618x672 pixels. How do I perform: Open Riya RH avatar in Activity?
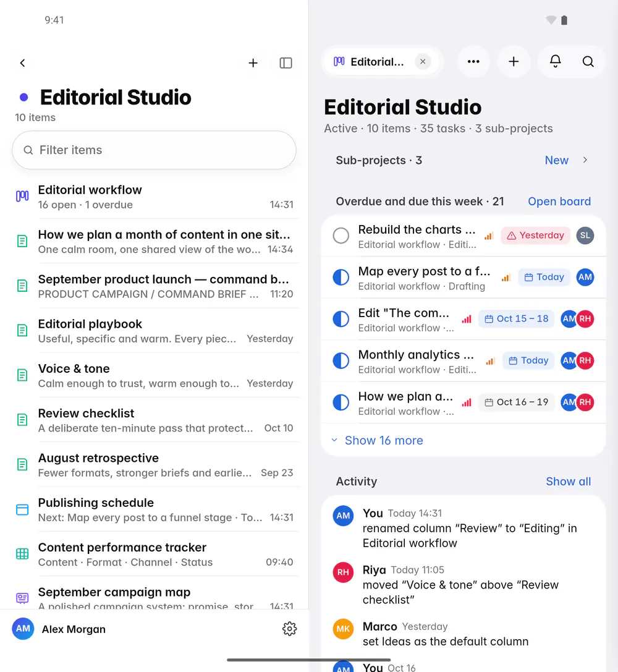(x=343, y=572)
